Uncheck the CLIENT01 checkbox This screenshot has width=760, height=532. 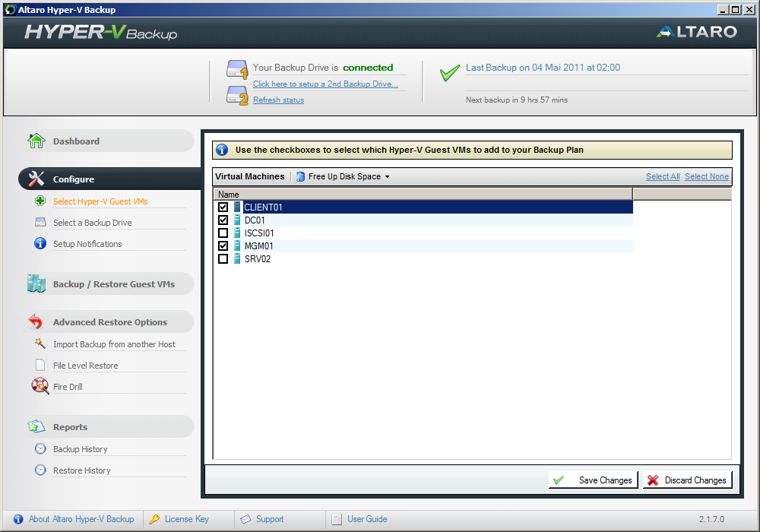[223, 207]
